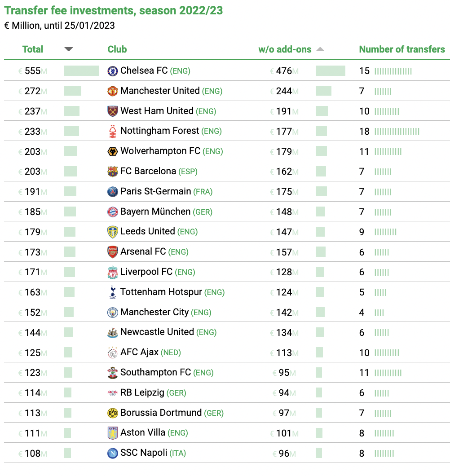Click the Club column header
The width and height of the screenshot is (450, 476).
point(117,49)
